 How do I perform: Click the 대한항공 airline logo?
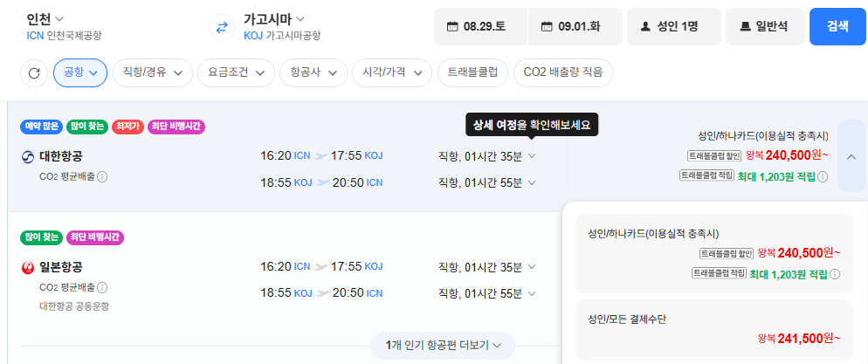[28, 158]
